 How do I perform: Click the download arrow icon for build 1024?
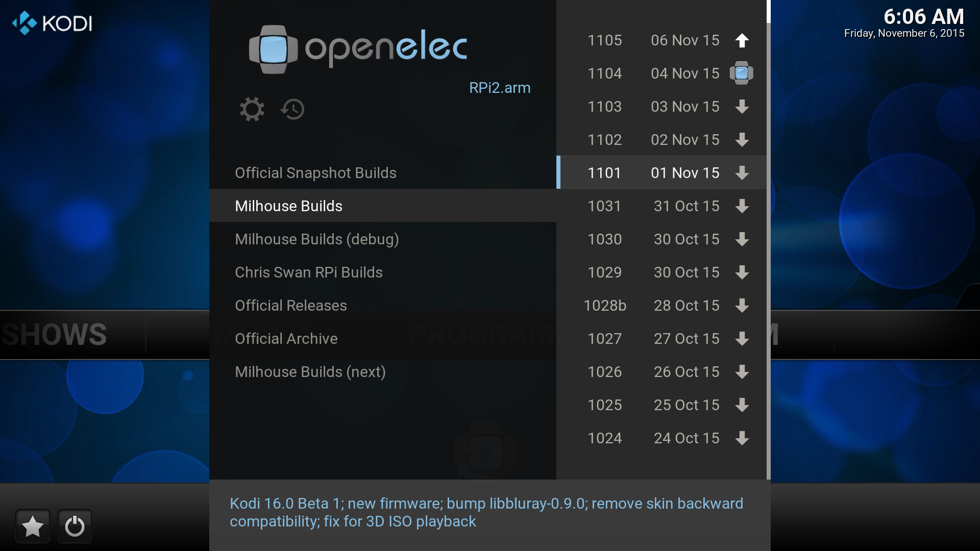[x=741, y=438]
